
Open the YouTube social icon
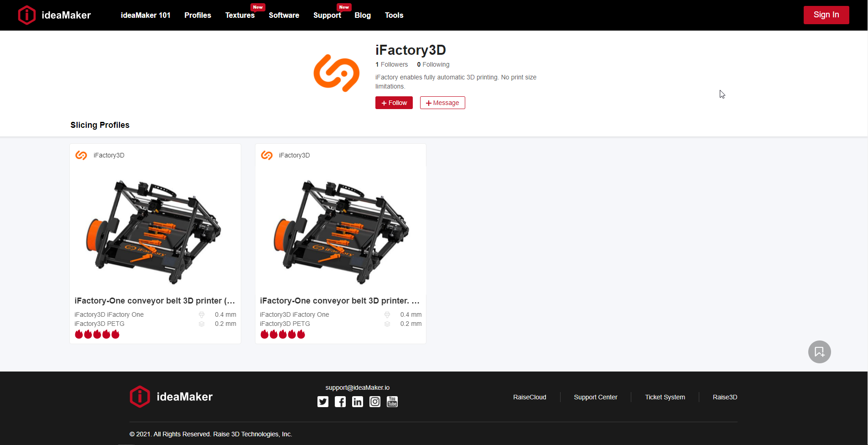pyautogui.click(x=392, y=402)
